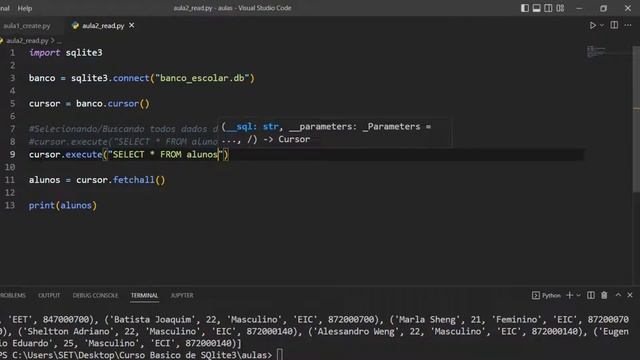Maximize panel size chevron
Viewport: 640px width, 360px height.
click(618, 295)
